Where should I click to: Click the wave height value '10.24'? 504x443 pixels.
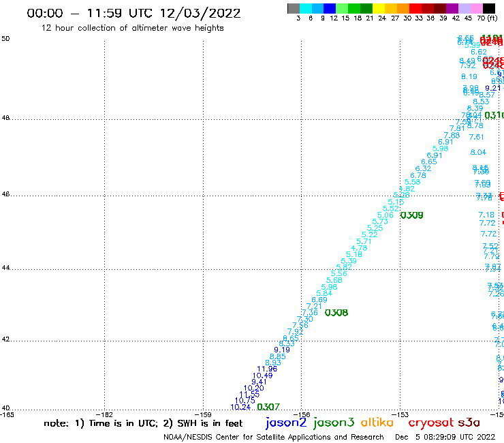point(240,407)
